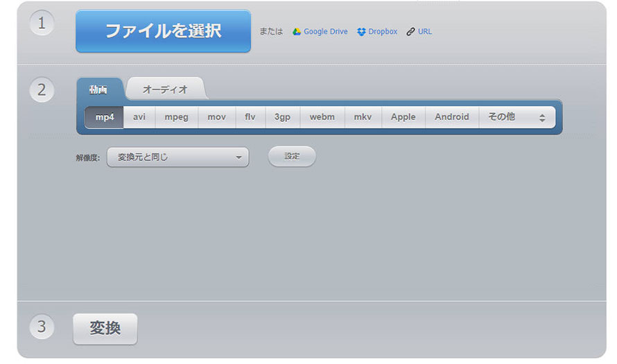
Task: Click the ファイルを選択 button
Action: [x=164, y=31]
